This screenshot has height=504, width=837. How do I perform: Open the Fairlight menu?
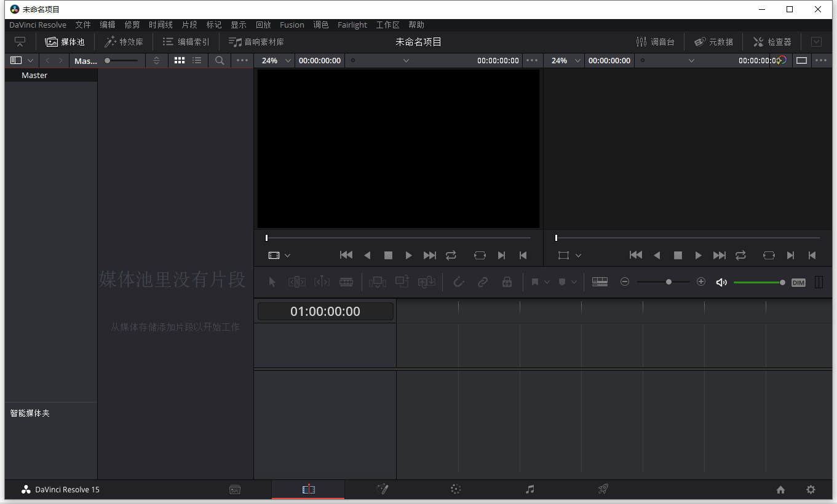[352, 25]
